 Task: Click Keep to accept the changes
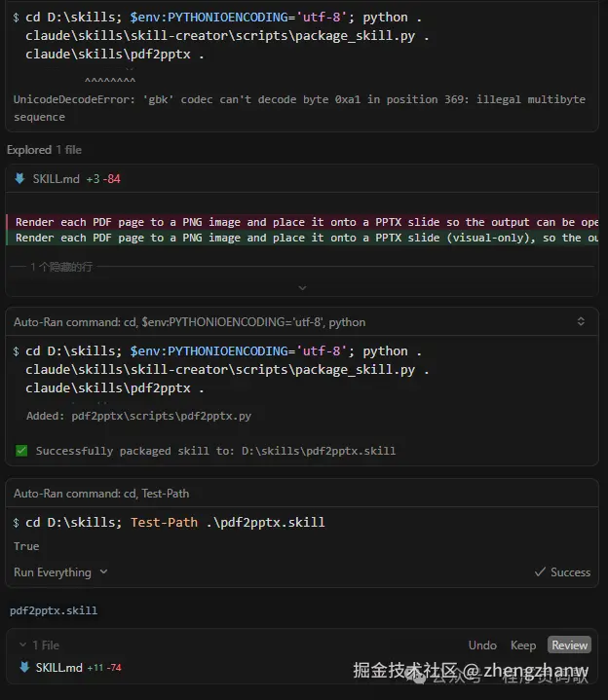tap(523, 645)
